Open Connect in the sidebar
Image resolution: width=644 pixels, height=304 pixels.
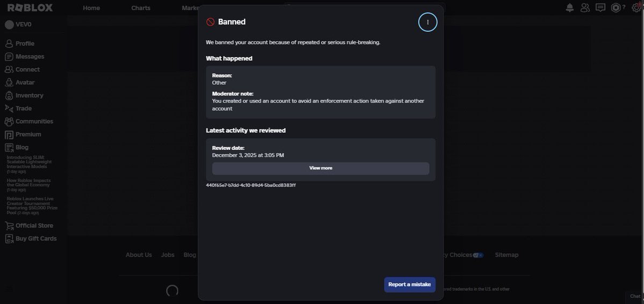(22, 69)
